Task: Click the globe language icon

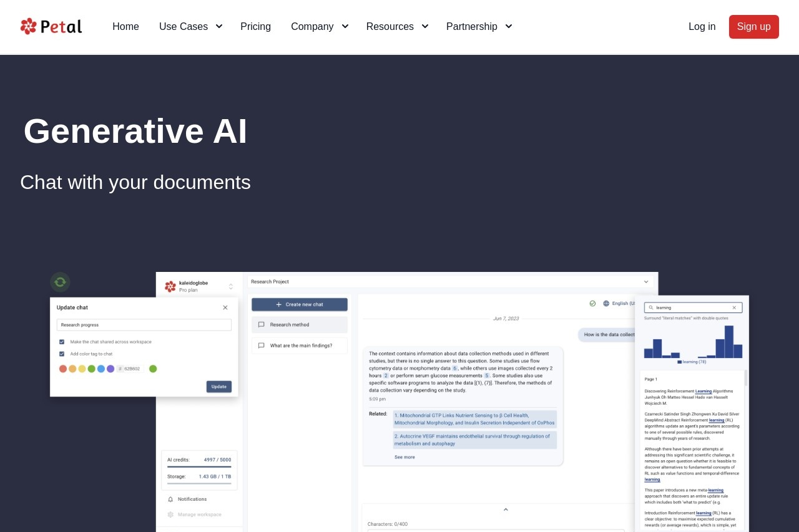Action: pos(606,304)
